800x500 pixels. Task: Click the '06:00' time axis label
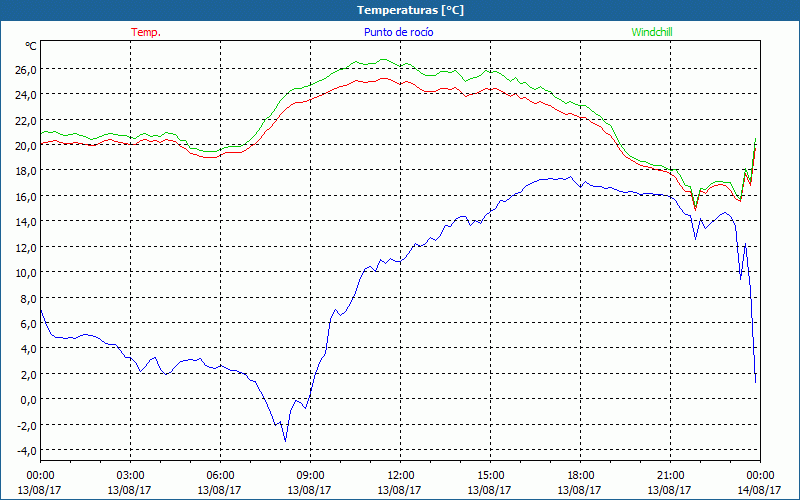(x=220, y=476)
